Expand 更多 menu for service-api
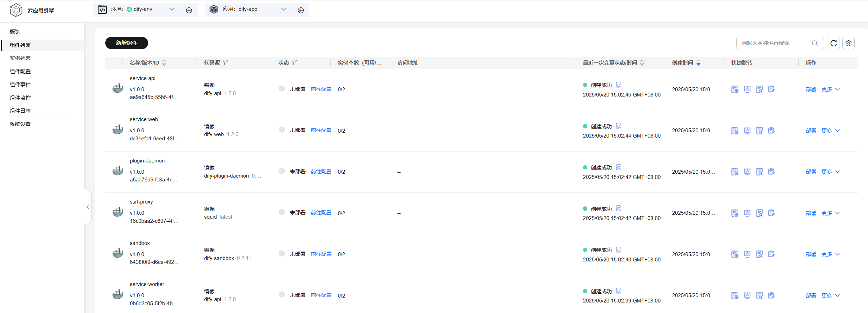868x313 pixels. (830, 89)
